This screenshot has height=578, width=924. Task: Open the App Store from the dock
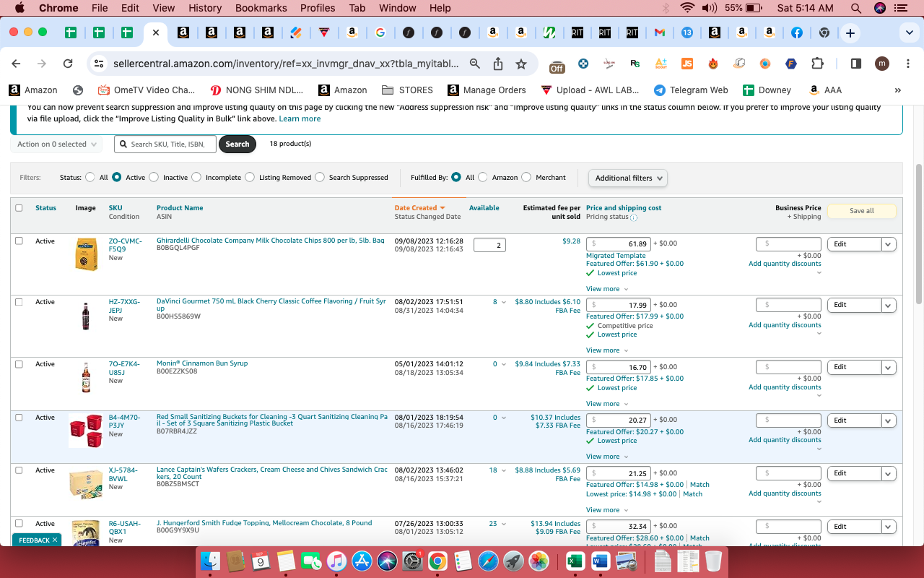click(x=362, y=561)
